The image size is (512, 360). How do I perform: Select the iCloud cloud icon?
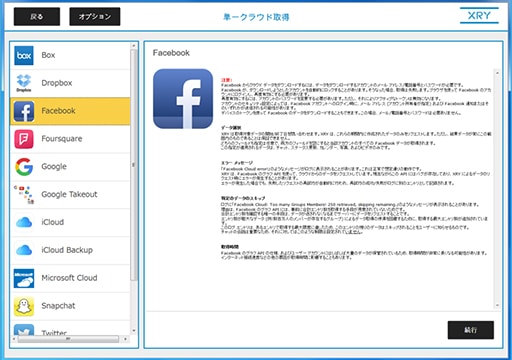[24, 222]
